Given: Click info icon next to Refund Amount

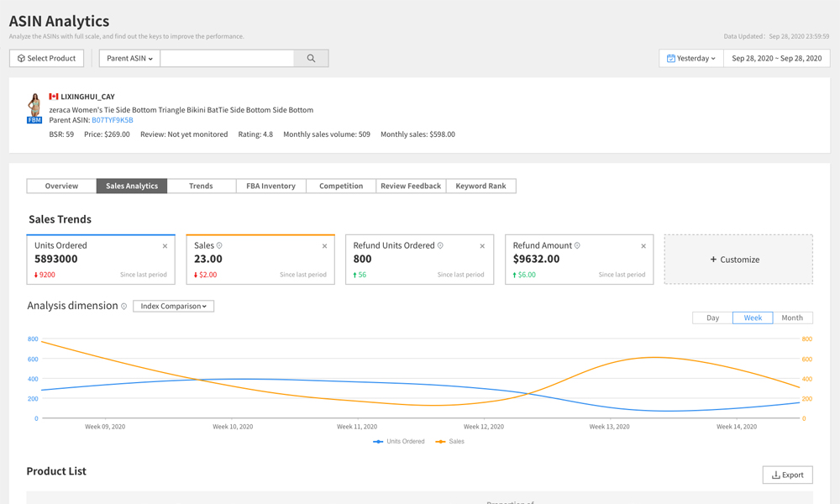Looking at the screenshot, I should [x=577, y=245].
